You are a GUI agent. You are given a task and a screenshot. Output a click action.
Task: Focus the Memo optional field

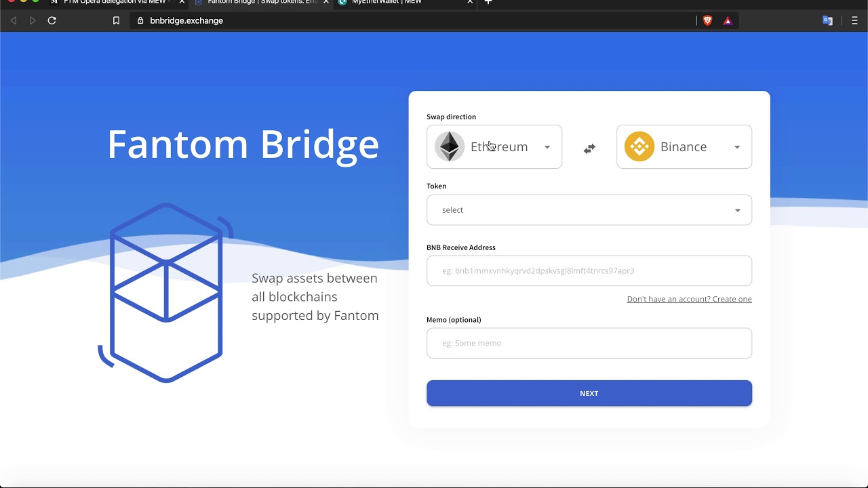click(x=589, y=343)
